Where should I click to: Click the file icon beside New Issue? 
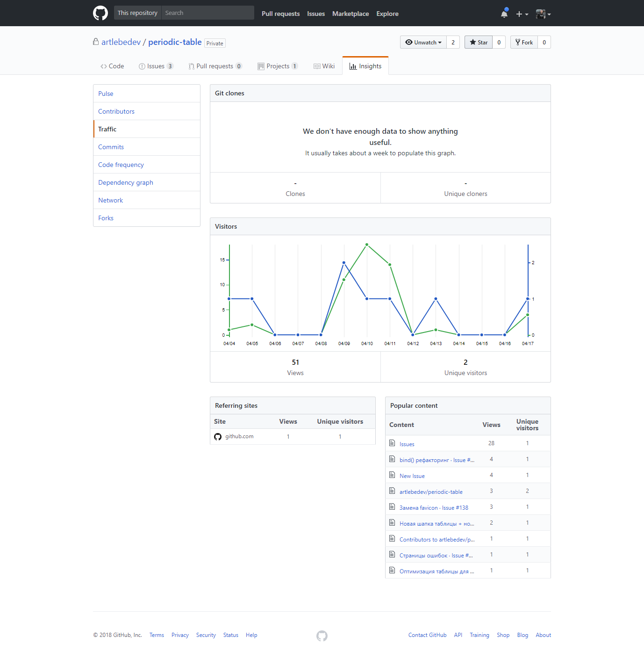(x=392, y=475)
